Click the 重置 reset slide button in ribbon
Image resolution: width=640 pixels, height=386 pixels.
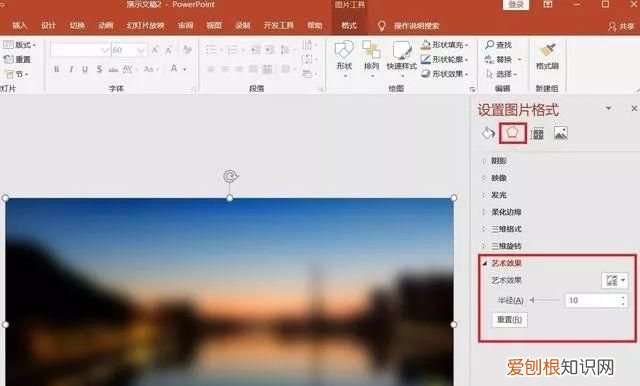17,60
